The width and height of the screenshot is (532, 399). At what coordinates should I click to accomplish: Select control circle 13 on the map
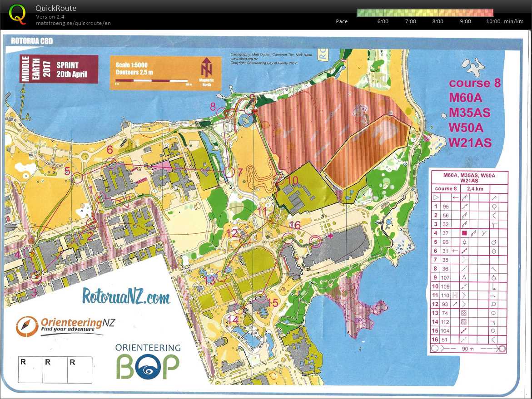pyautogui.click(x=221, y=277)
